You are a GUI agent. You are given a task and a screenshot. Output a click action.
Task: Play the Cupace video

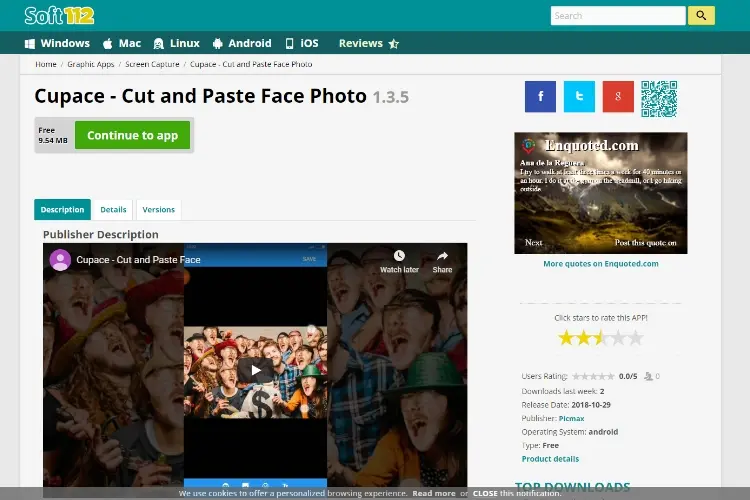(x=255, y=370)
